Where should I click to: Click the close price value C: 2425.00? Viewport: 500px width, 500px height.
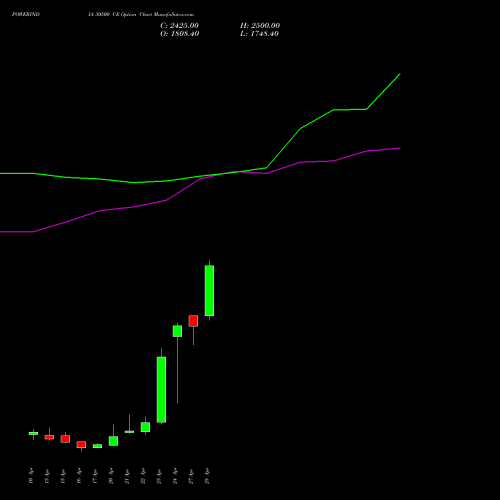pos(179,26)
